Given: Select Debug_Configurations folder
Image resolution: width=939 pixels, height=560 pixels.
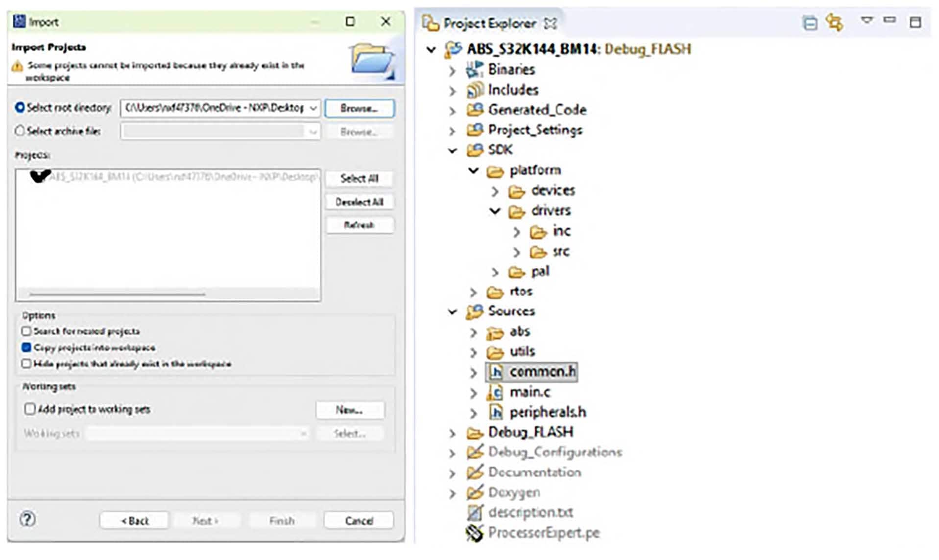Looking at the screenshot, I should (555, 452).
